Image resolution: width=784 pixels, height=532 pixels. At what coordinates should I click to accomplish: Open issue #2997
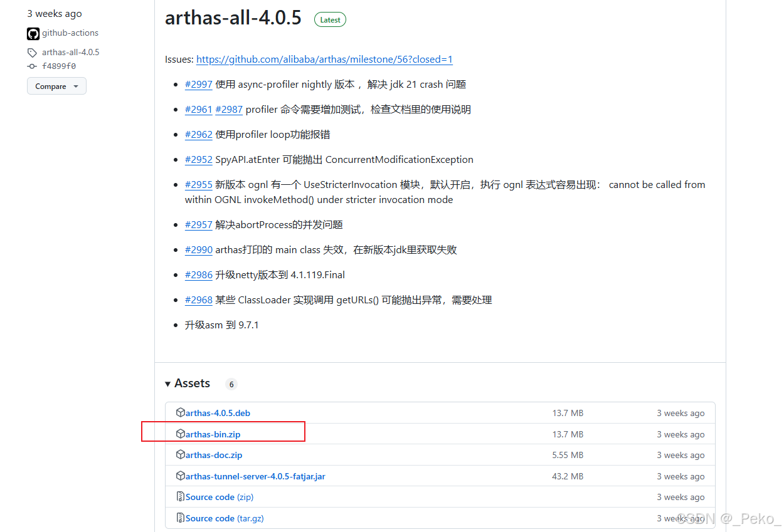(x=199, y=85)
